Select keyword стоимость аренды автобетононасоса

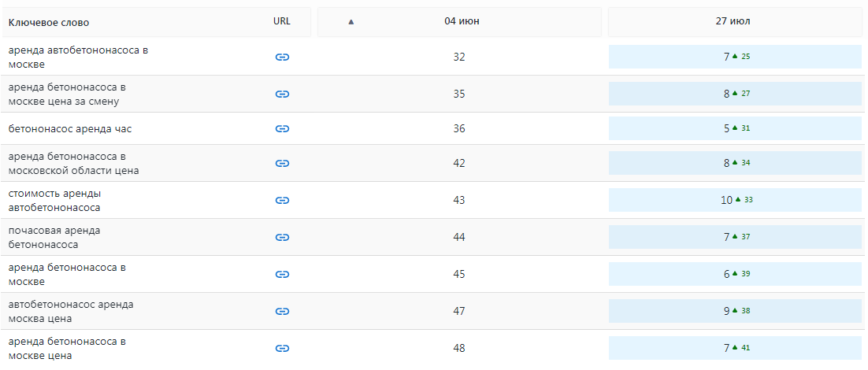55,201
